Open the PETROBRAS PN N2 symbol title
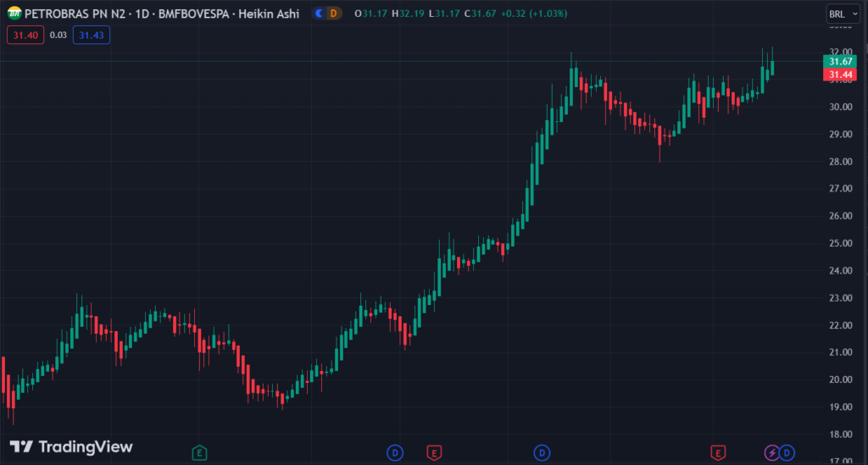868x465 pixels. coord(75,14)
